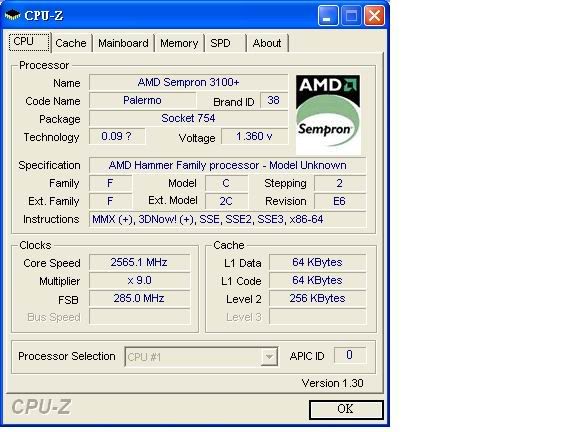Click the Core Speed value field
576x432 pixels.
(x=139, y=262)
